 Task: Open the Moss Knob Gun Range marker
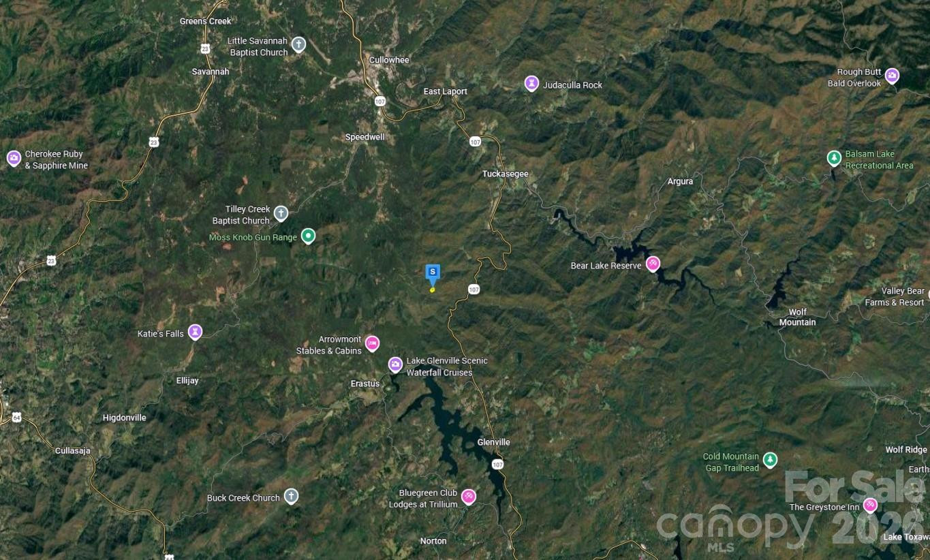308,236
